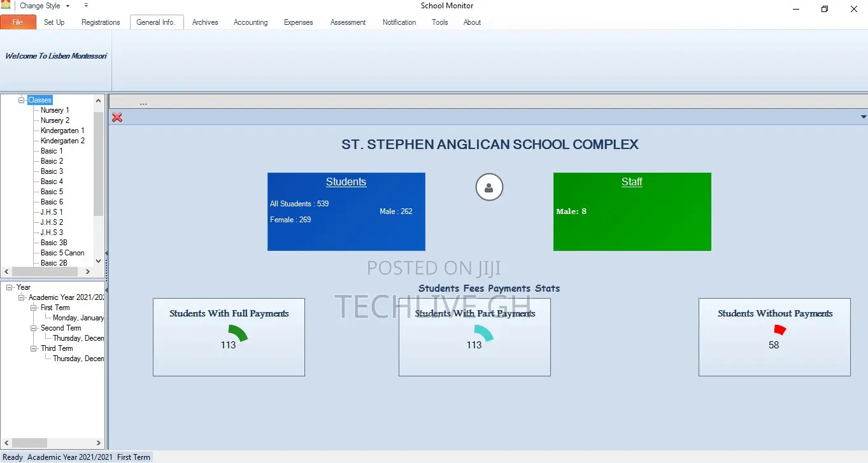Open the Tools tab
The width and height of the screenshot is (868, 463).
point(440,22)
